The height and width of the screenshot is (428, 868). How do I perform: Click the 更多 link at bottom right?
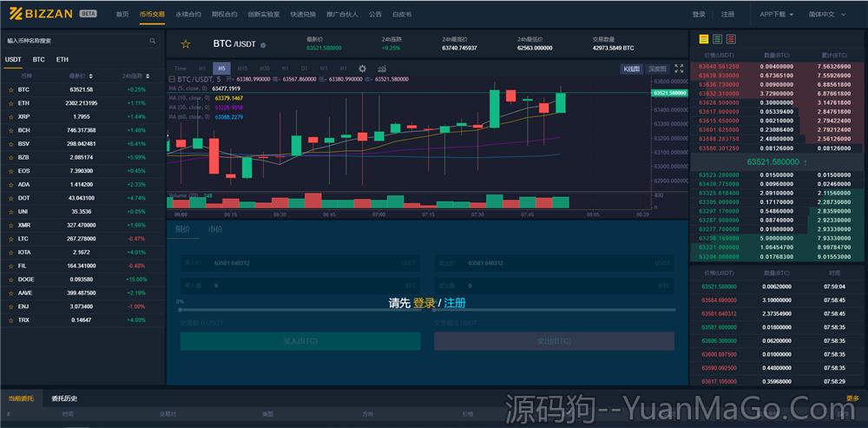[x=852, y=398]
